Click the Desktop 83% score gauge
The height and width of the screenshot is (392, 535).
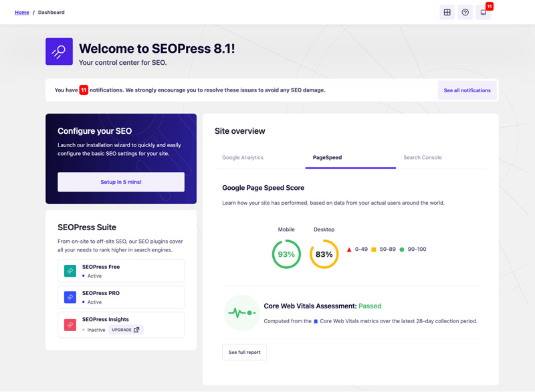[x=324, y=254]
